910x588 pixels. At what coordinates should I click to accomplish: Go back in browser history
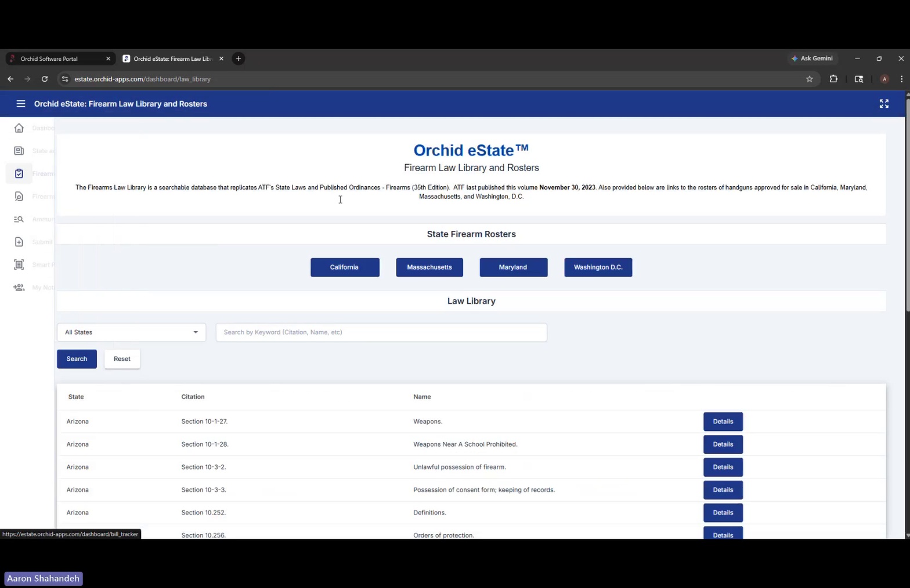pos(10,79)
